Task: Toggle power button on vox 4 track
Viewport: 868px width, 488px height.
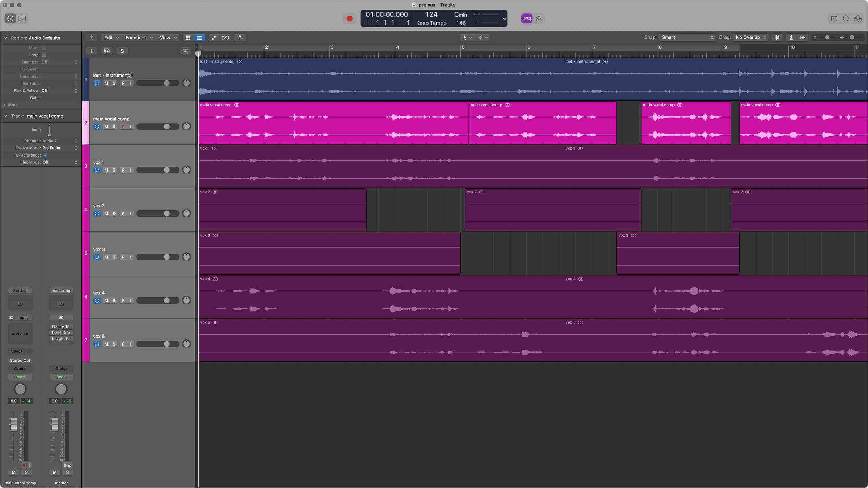Action: (x=97, y=301)
